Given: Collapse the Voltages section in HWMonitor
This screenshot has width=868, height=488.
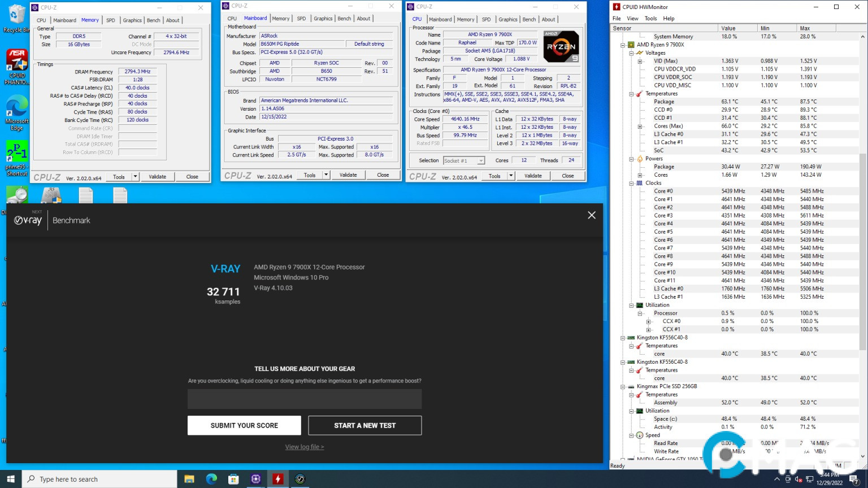Looking at the screenshot, I should pyautogui.click(x=631, y=53).
